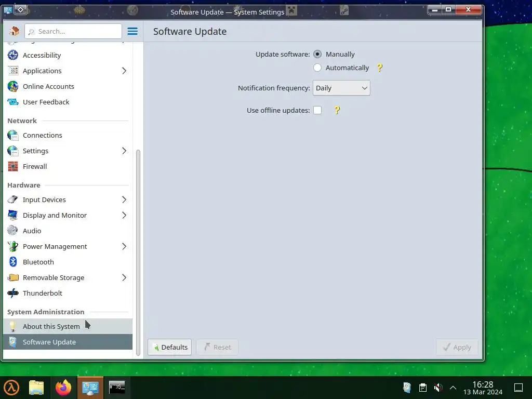This screenshot has width=532, height=399.
Task: Click the Thunderbolt icon
Action: click(13, 293)
